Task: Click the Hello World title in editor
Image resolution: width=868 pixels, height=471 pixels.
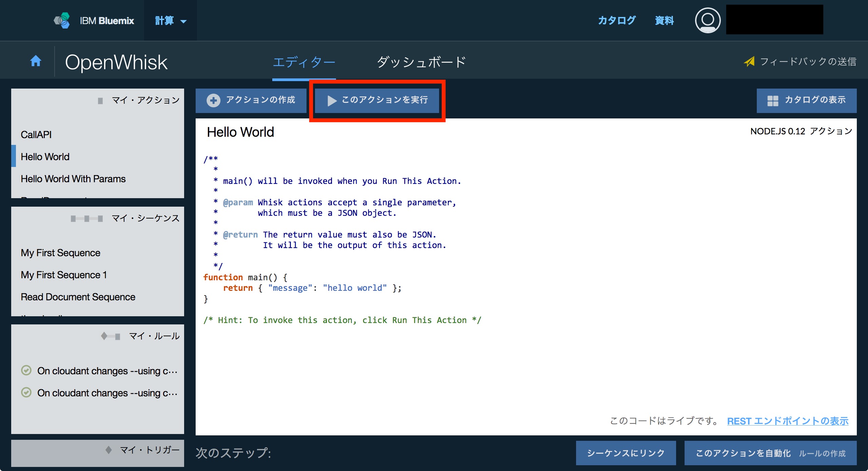Action: coord(240,132)
